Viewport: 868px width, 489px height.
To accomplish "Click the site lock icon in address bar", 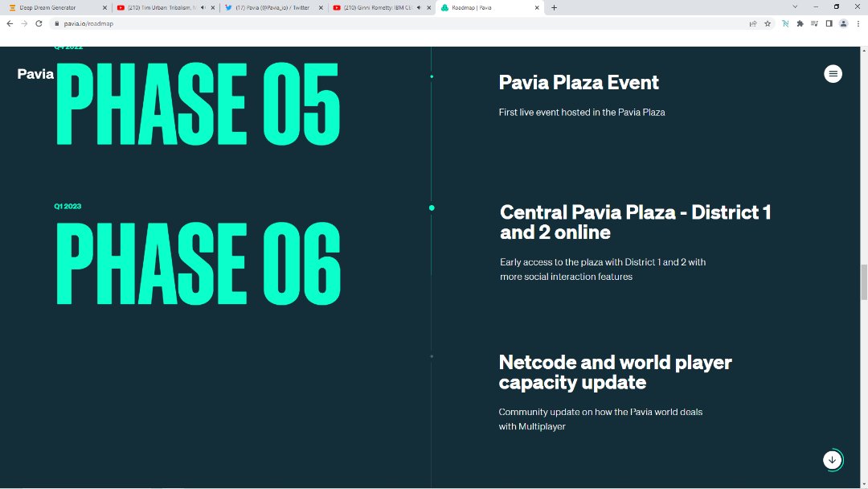I will 56,24.
